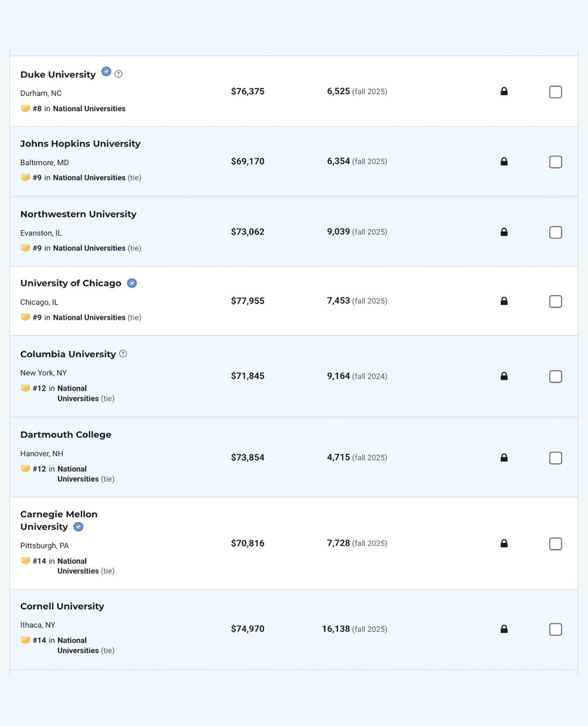Enable the checkbox for Carnegie Mellon University
Image resolution: width=588 pixels, height=726 pixels.
pos(556,544)
